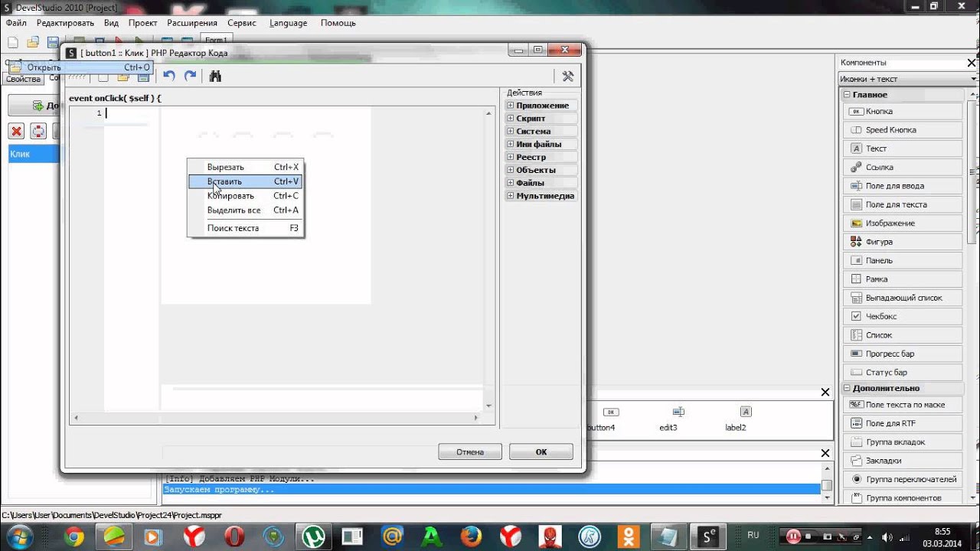Open Firefox from the taskbar
This screenshot has width=980, height=551.
(470, 537)
